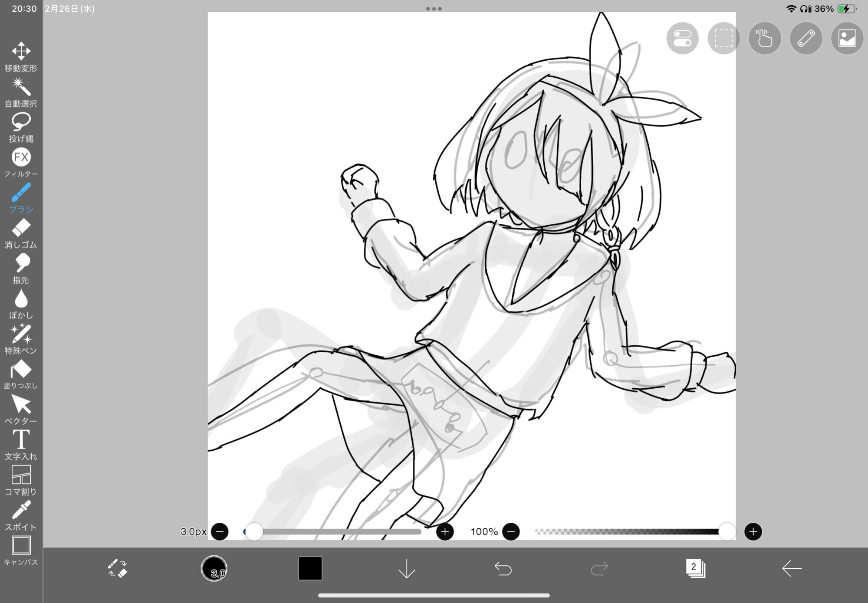Open the FX Filter tool (フィルター)
The height and width of the screenshot is (603, 868).
(x=21, y=163)
